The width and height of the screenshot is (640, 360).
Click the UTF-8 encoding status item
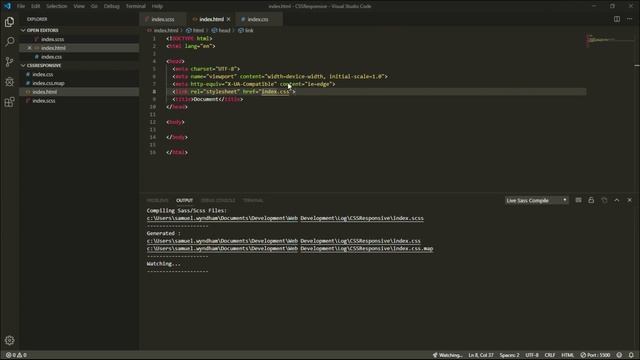pos(532,355)
